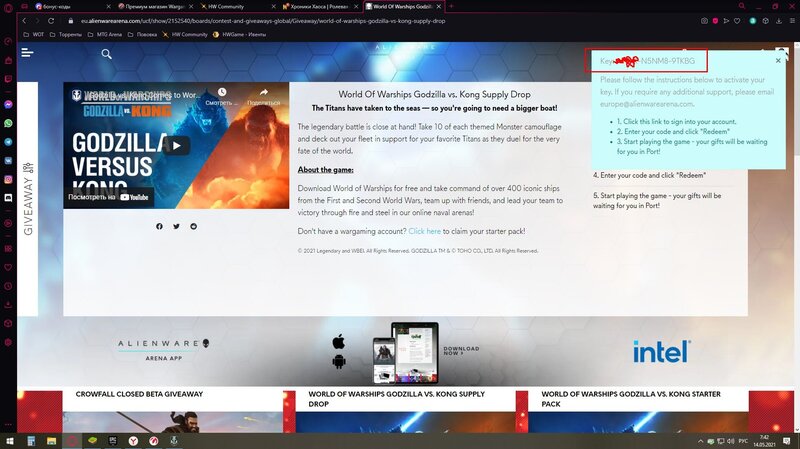Screen dimensions: 800x449
Task: Click the Alienware Arena App logo
Action: 163,350
